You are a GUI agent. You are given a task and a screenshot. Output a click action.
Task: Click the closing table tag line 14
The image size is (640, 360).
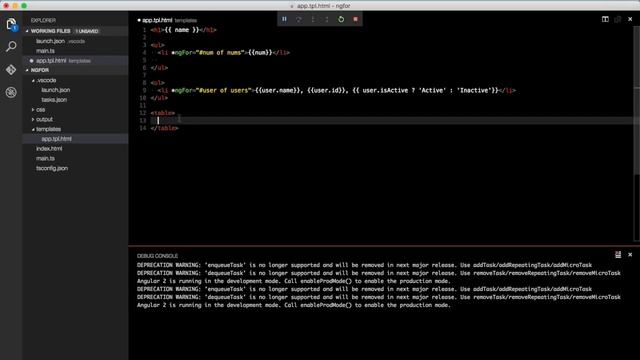[164, 128]
